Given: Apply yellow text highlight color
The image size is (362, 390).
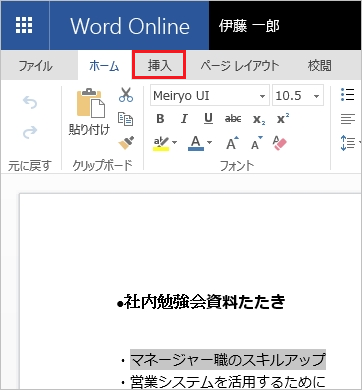Looking at the screenshot, I should [161, 144].
